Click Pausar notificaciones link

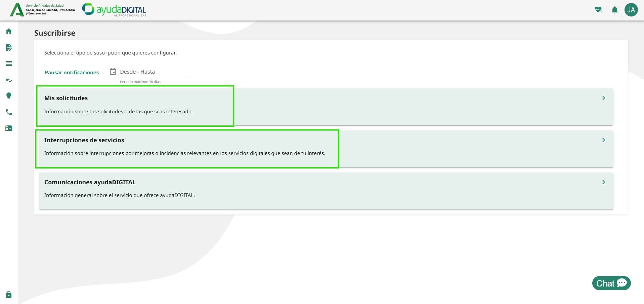pyautogui.click(x=72, y=72)
